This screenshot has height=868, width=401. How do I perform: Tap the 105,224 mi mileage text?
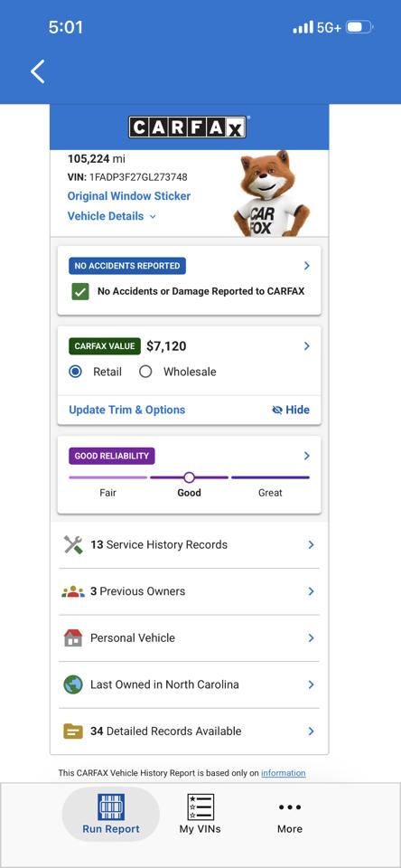97,159
